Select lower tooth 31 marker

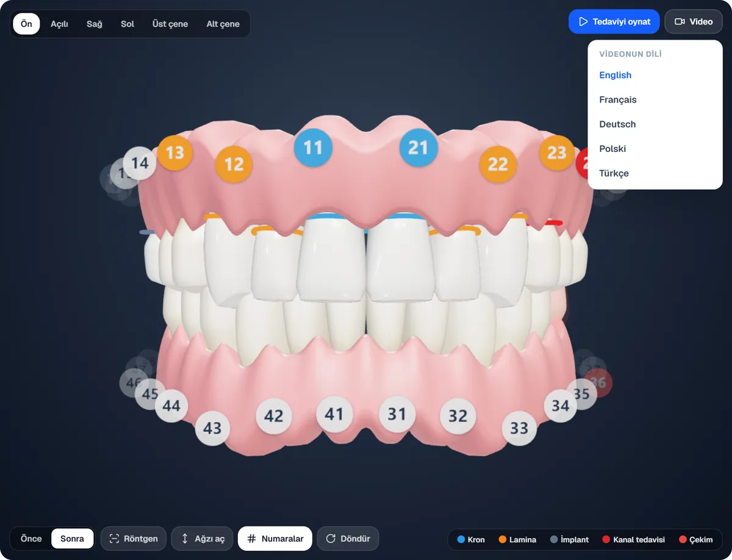click(x=397, y=414)
